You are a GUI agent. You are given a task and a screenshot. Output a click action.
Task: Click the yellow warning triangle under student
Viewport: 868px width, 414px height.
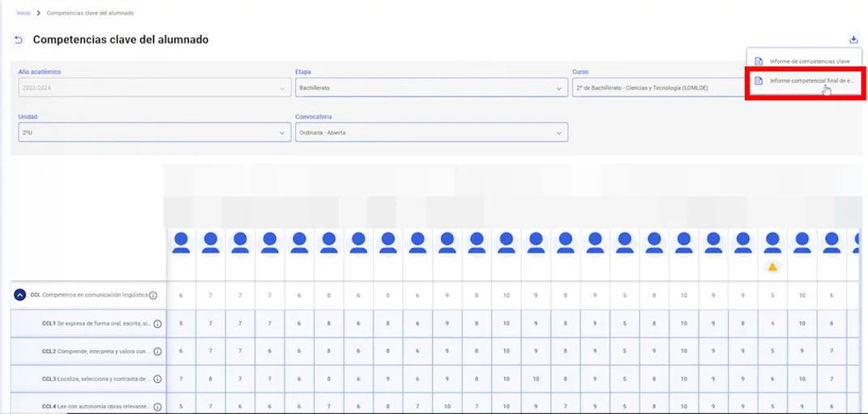pos(772,267)
